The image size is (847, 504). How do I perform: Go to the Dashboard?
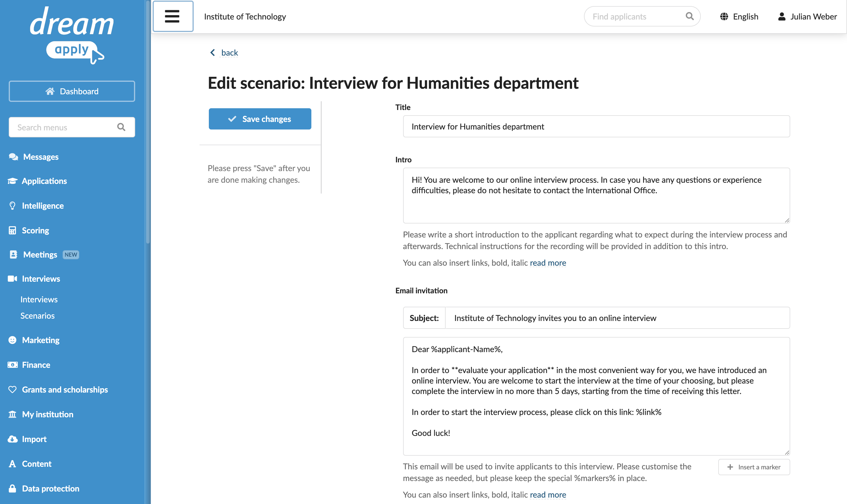pos(72,91)
